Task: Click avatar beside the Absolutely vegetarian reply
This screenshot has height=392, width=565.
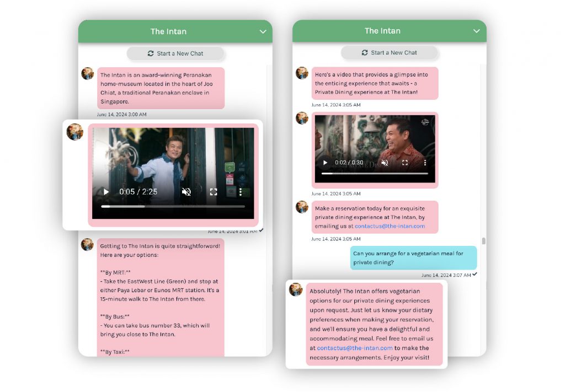Action: coord(296,289)
